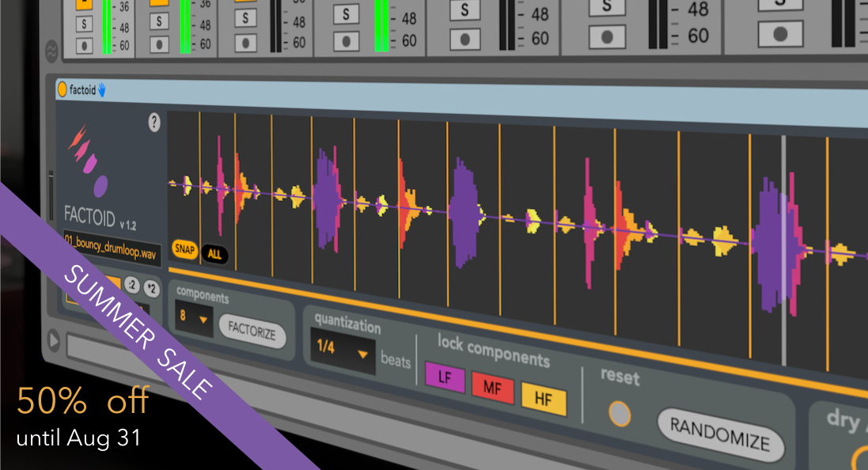The height and width of the screenshot is (470, 868).
Task: Solo the fifth mixer track from the left
Action: coord(465,10)
